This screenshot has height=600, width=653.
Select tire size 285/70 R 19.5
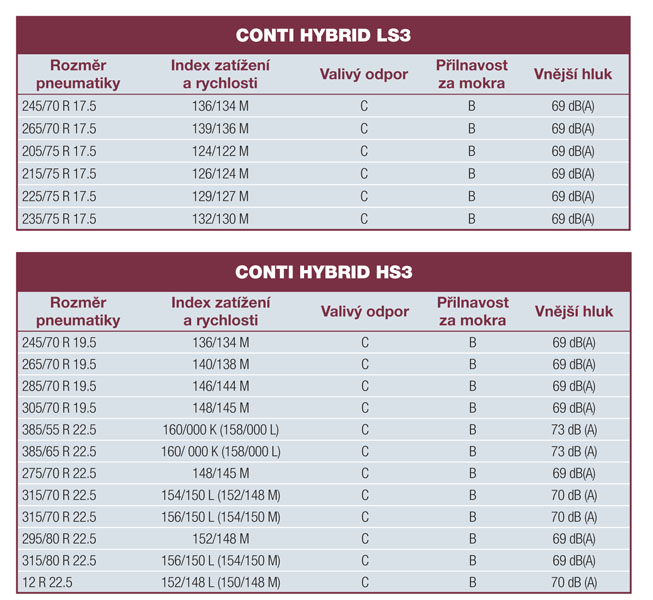(59, 386)
